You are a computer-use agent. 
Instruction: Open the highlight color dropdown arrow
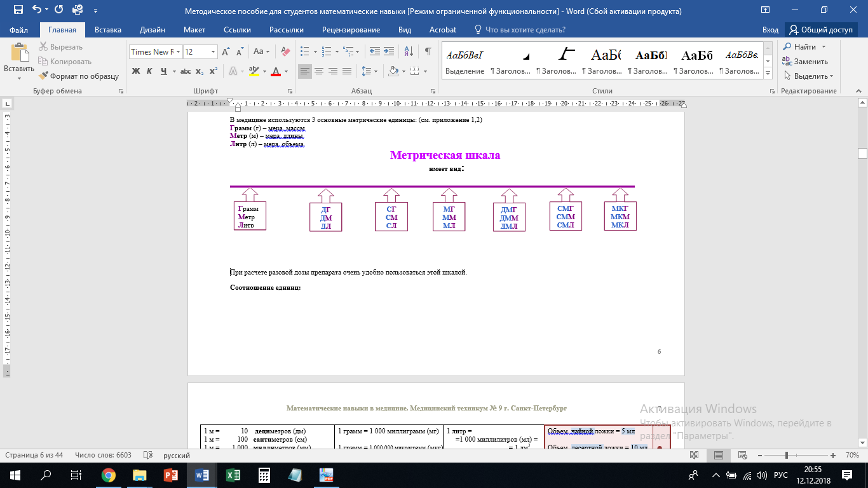pos(263,71)
